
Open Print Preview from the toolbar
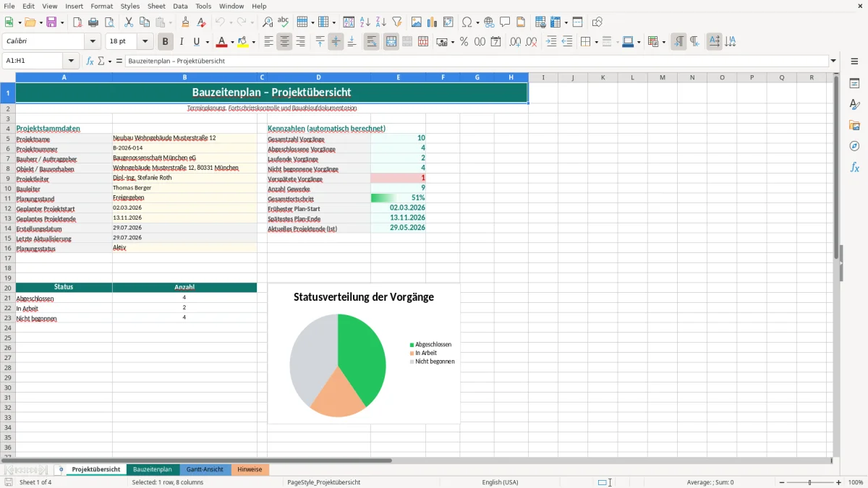[x=109, y=22]
